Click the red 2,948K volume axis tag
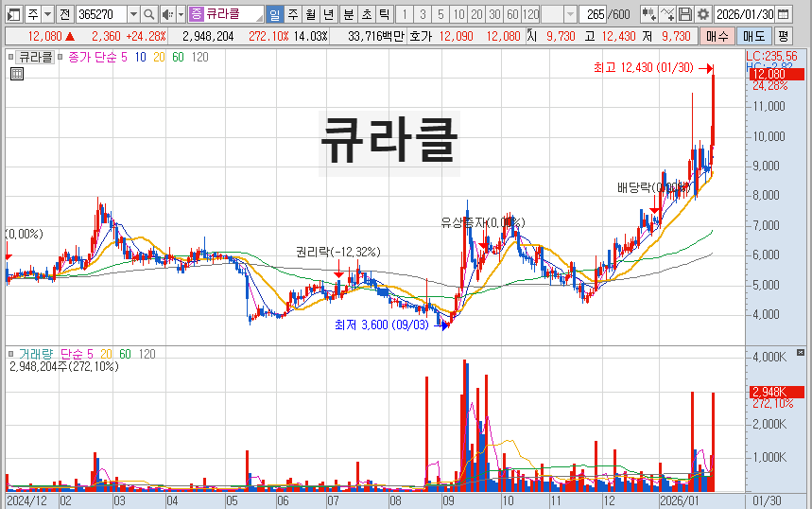 coord(777,392)
